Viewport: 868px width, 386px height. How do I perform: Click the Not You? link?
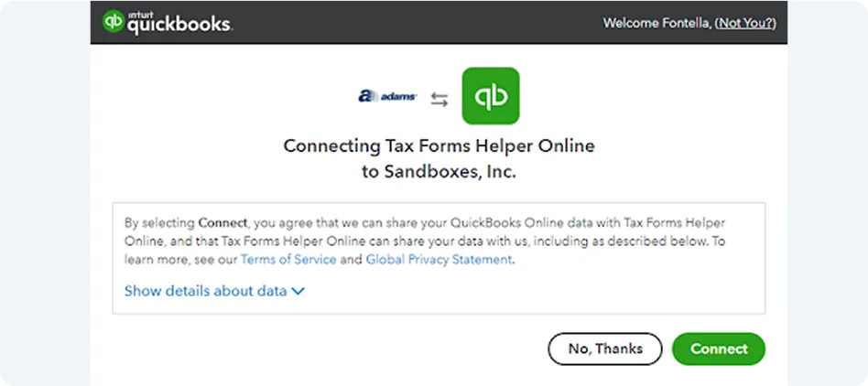[x=745, y=23]
